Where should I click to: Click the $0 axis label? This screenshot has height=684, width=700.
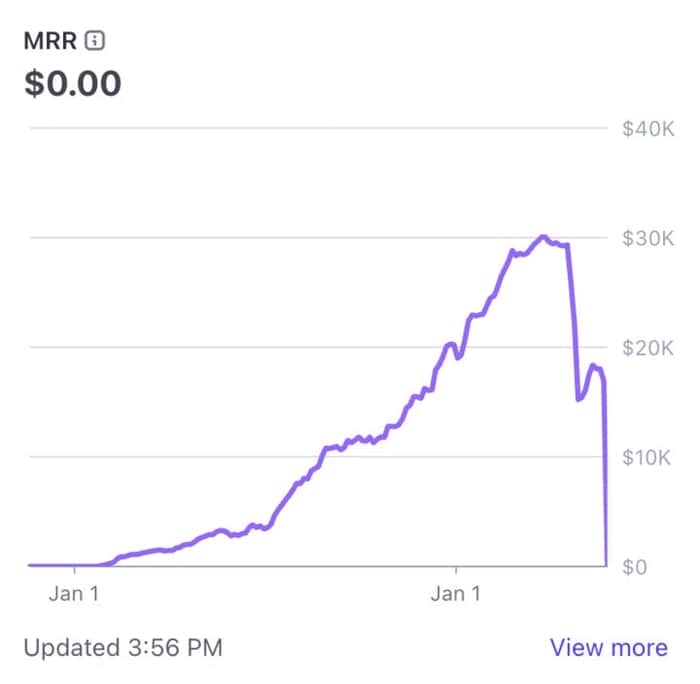point(635,567)
